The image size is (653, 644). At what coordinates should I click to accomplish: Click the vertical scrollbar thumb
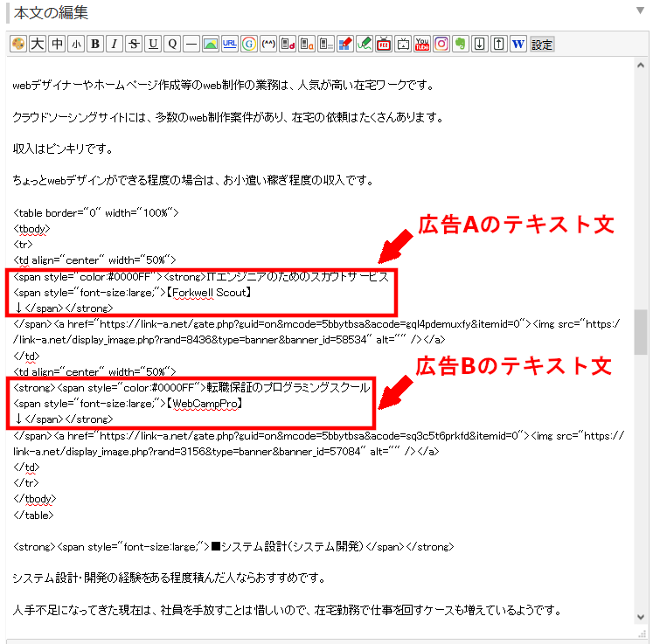pyautogui.click(x=641, y=332)
